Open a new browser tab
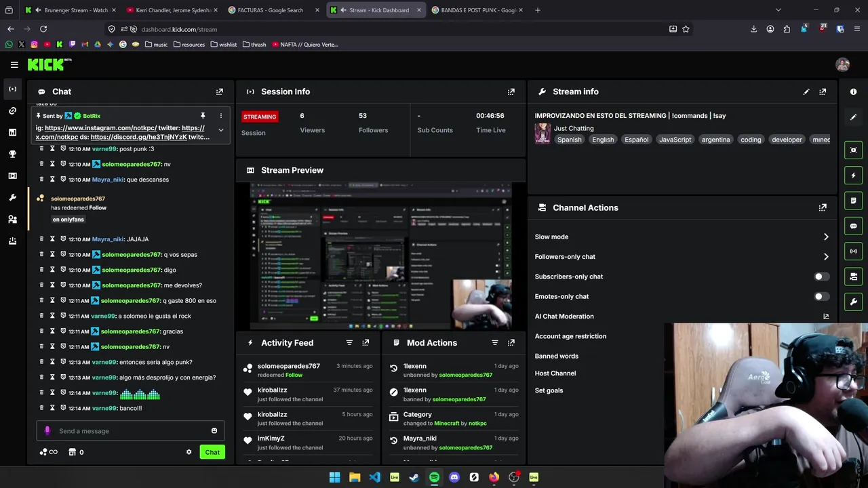Viewport: 868px width, 488px height. point(538,10)
